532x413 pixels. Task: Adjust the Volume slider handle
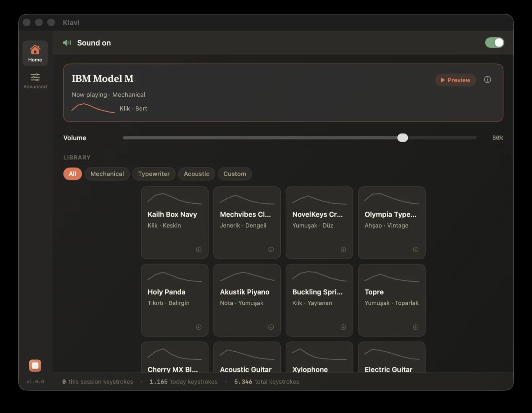pos(403,138)
